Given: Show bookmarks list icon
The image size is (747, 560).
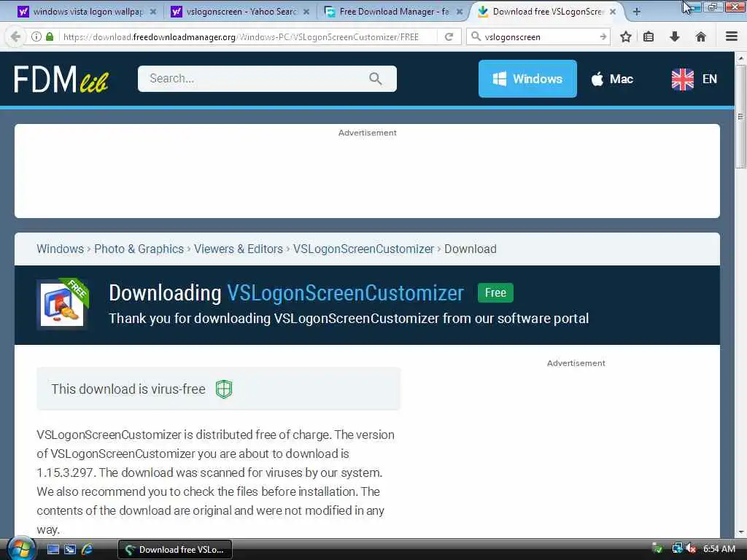Looking at the screenshot, I should click(x=649, y=36).
